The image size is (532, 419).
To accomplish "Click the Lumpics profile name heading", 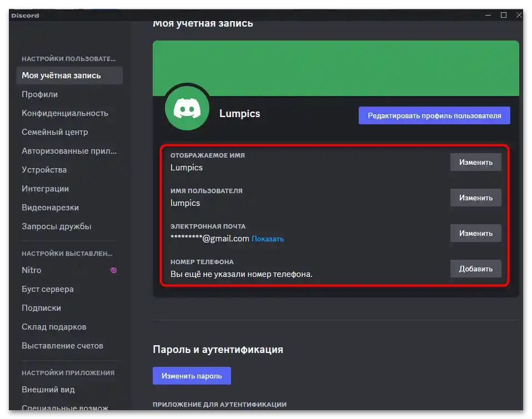I will [x=239, y=114].
